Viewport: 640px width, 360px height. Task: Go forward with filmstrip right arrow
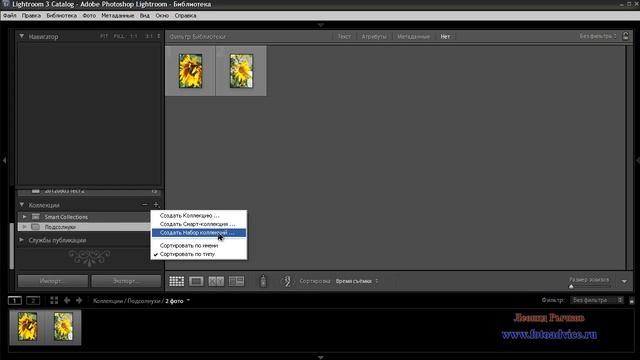79,301
